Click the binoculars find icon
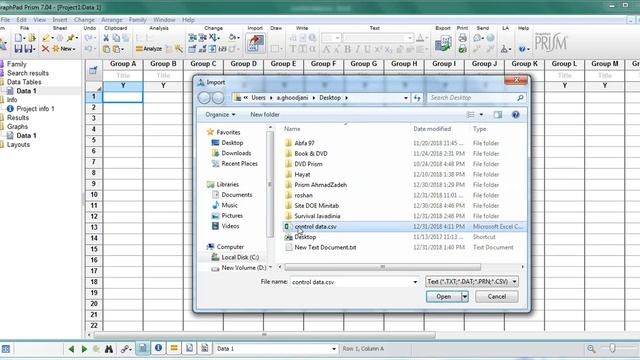Viewport: 640px width, 360px height. pyautogui.click(x=109, y=349)
